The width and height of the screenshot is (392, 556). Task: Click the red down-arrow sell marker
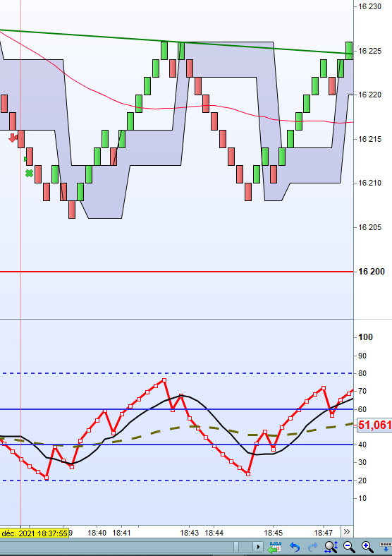click(x=13, y=138)
